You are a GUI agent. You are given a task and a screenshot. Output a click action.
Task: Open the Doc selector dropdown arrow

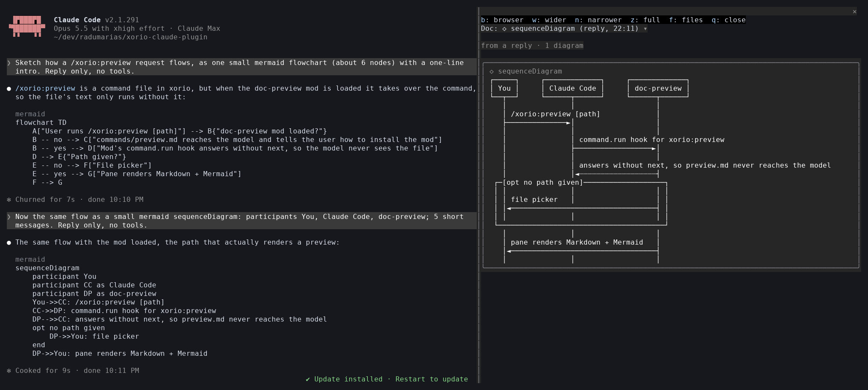click(x=645, y=29)
